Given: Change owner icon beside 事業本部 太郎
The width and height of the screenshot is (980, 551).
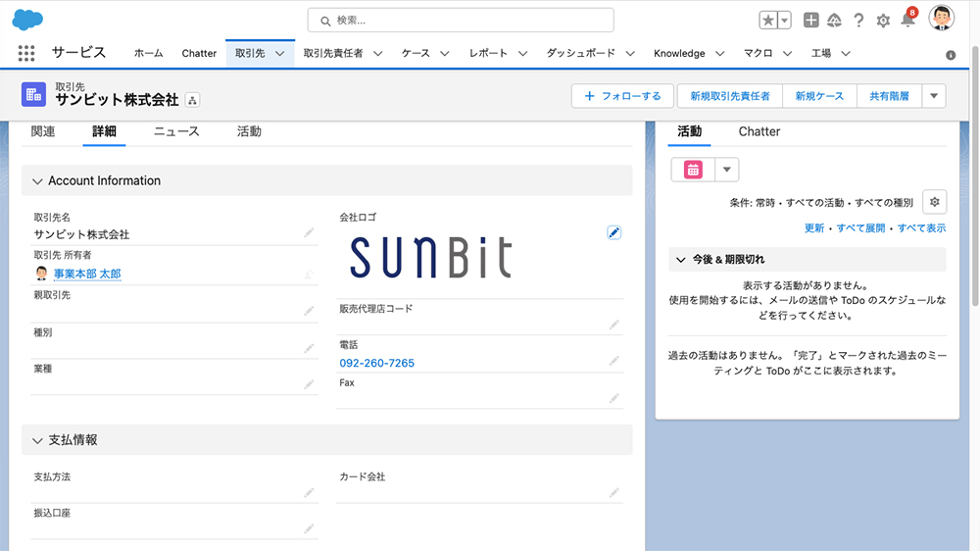Looking at the screenshot, I should (309, 274).
